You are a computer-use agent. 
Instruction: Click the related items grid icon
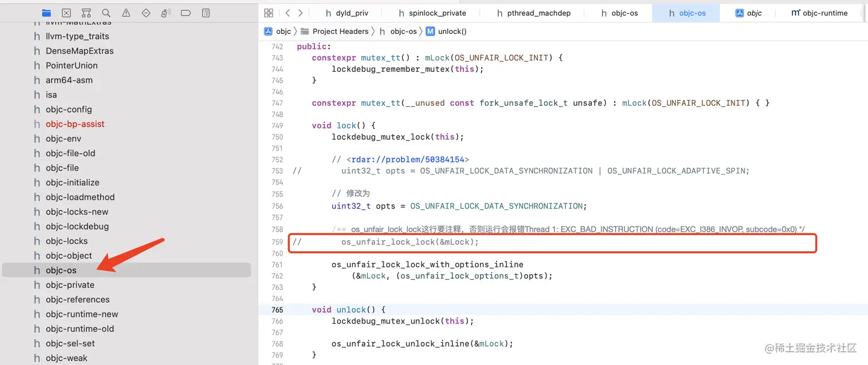click(x=268, y=13)
